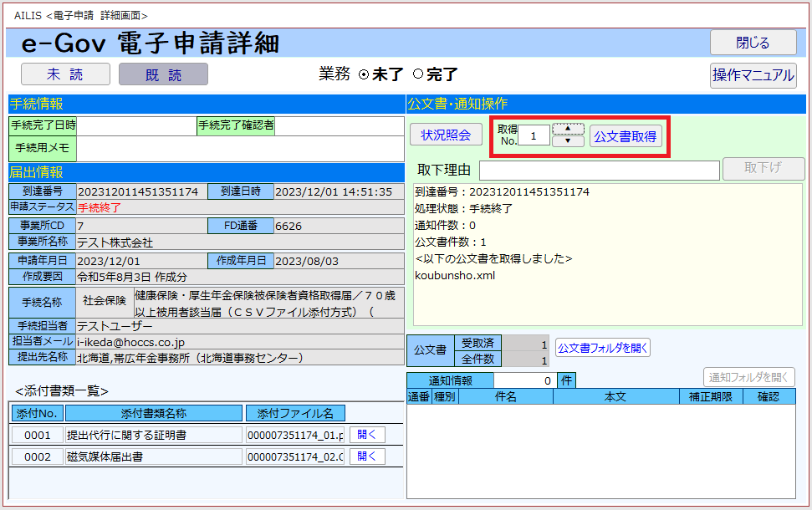Click the 件名 column header

505,396
